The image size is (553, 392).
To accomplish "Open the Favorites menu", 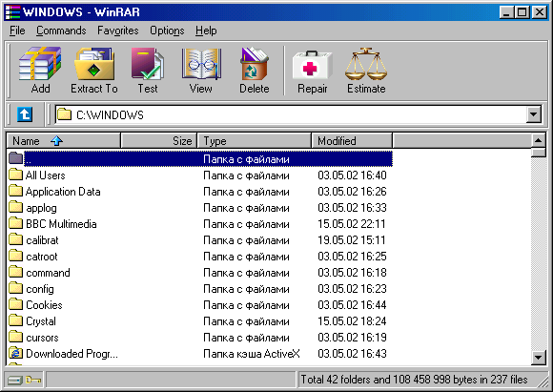I will (118, 31).
